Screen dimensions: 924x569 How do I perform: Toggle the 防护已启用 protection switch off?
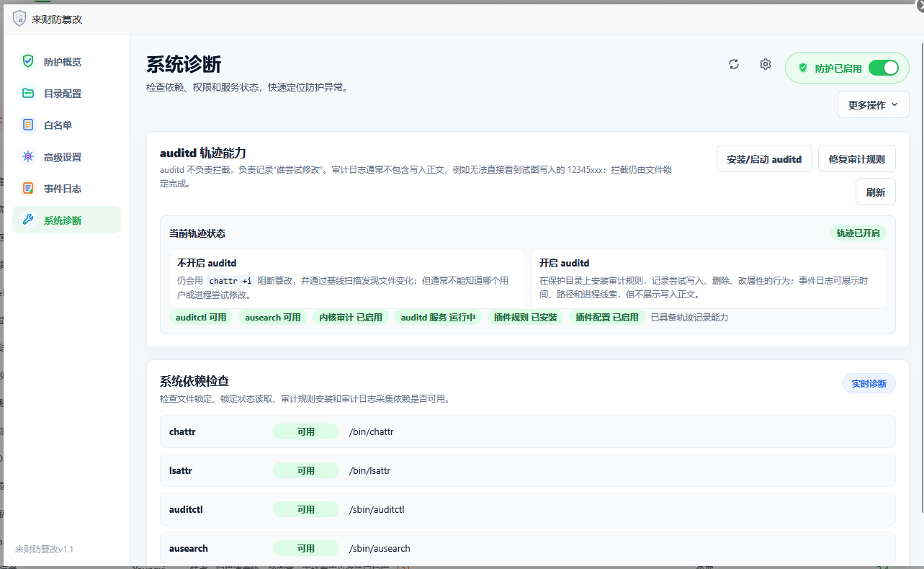pyautogui.click(x=884, y=68)
